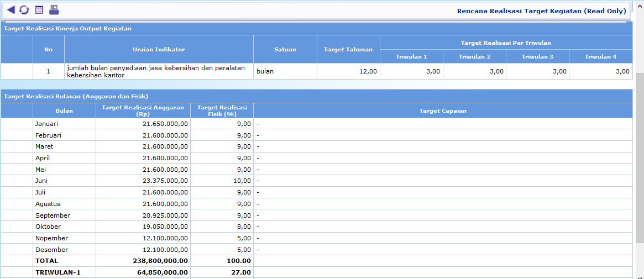Click the vertical scrollbar thumb
Screen dimensions: 644x279
click(x=640, y=157)
